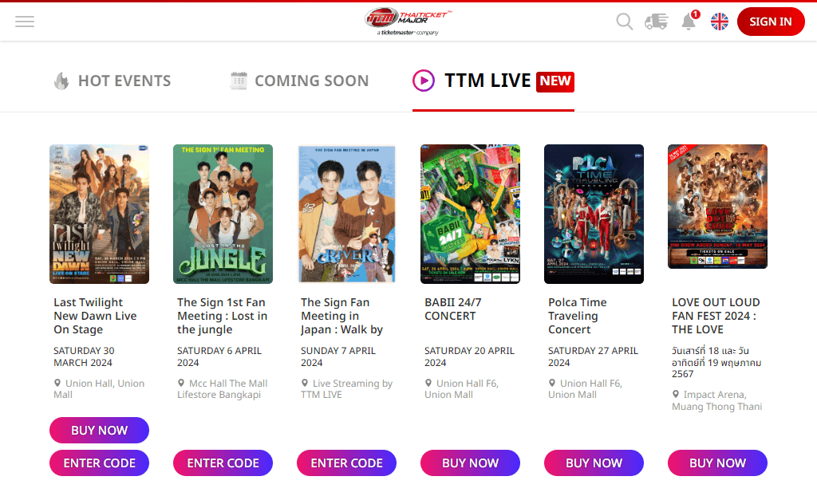Enter Code for Sign Japan fan meeting
Viewport: 817px width, 504px height.
(x=346, y=463)
